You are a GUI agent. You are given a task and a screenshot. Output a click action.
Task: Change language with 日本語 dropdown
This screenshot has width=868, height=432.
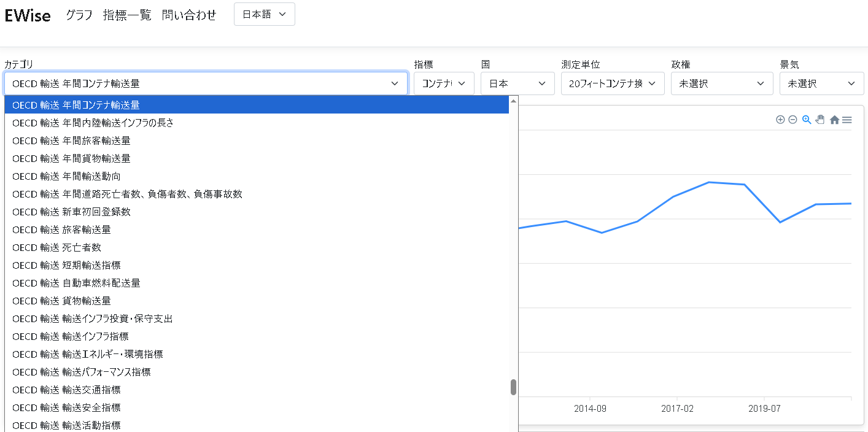pos(265,14)
